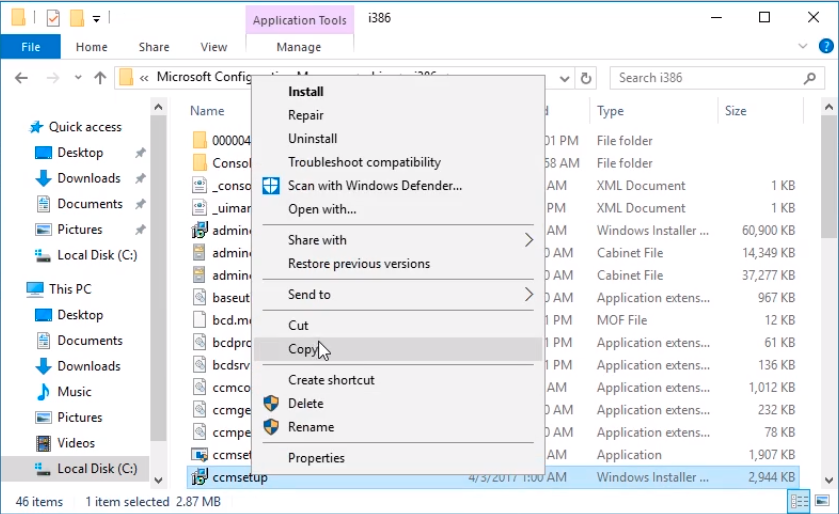The height and width of the screenshot is (514, 839).
Task: Select the bcd.mof file icon
Action: 200,320
